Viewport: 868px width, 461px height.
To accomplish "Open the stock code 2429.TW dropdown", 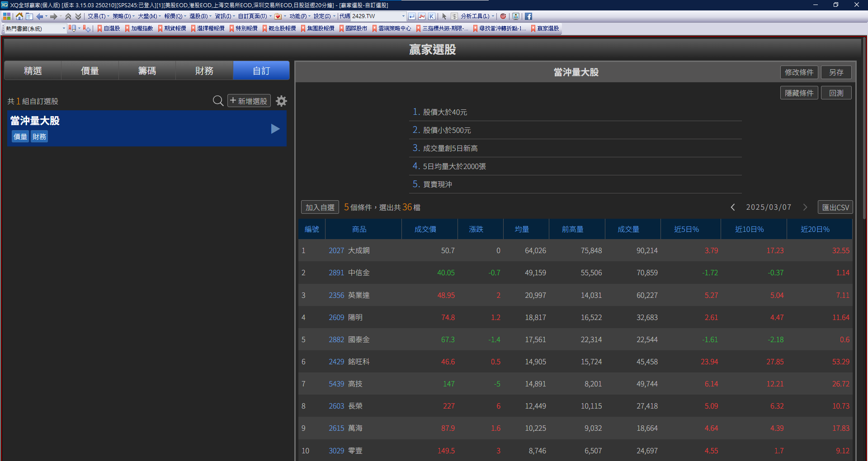I will click(403, 16).
